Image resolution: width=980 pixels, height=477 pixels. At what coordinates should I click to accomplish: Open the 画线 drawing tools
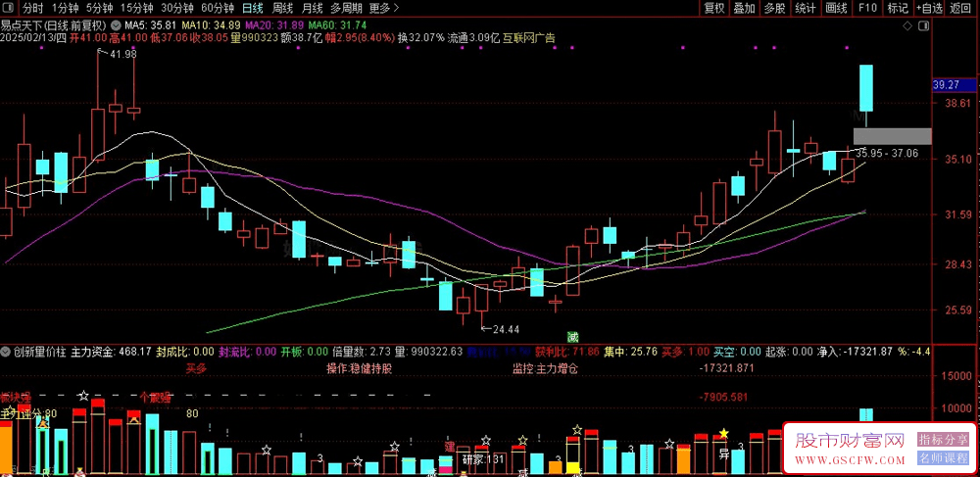(836, 8)
